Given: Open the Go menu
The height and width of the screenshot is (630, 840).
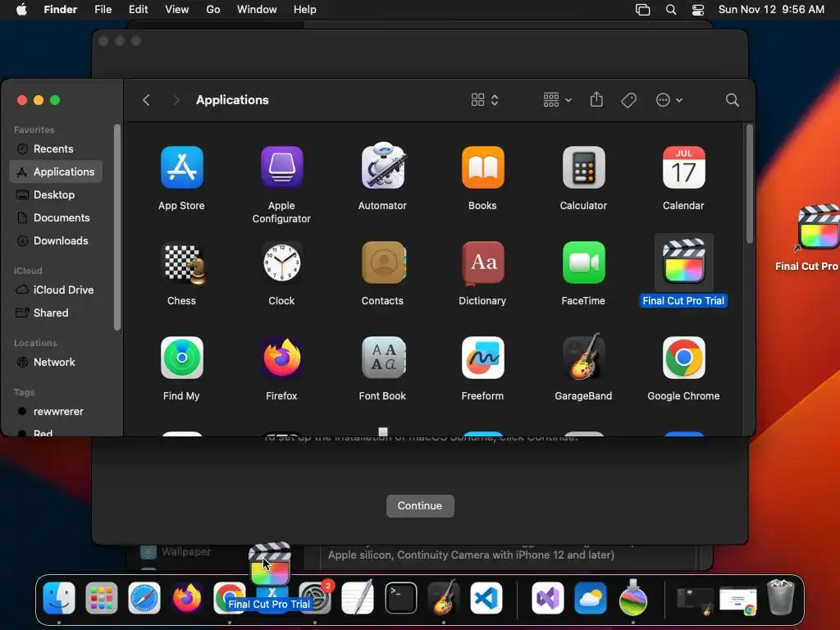Looking at the screenshot, I should [x=213, y=10].
